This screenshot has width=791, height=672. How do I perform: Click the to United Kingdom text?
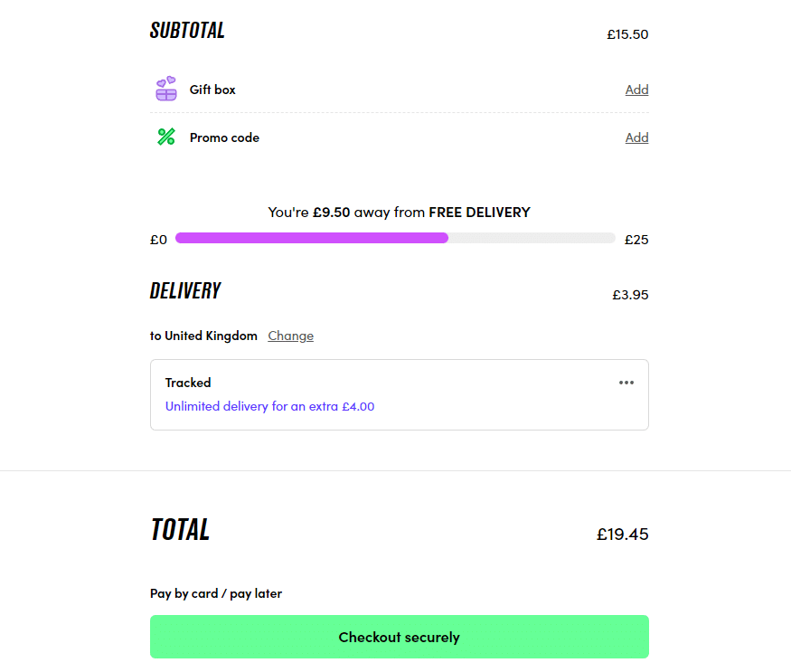pos(203,336)
